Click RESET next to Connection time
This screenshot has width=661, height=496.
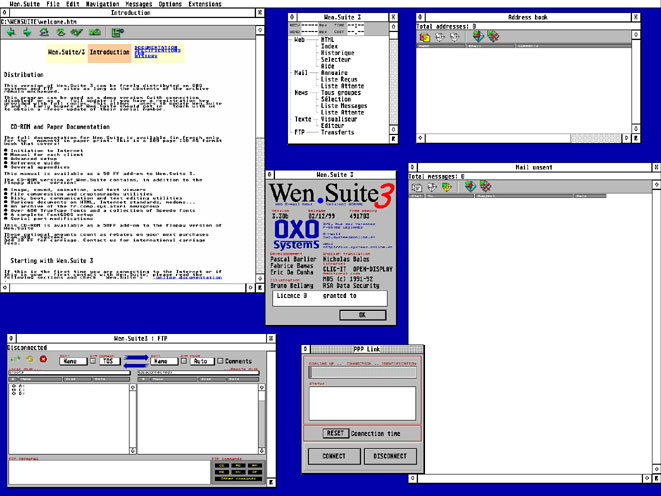336,433
